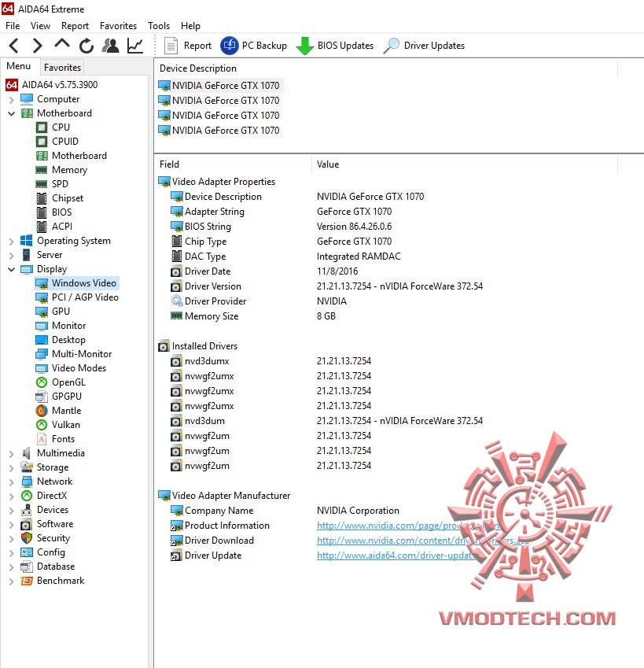This screenshot has height=668, width=644.
Task: Expand the Storage tree node
Action: 12,468
